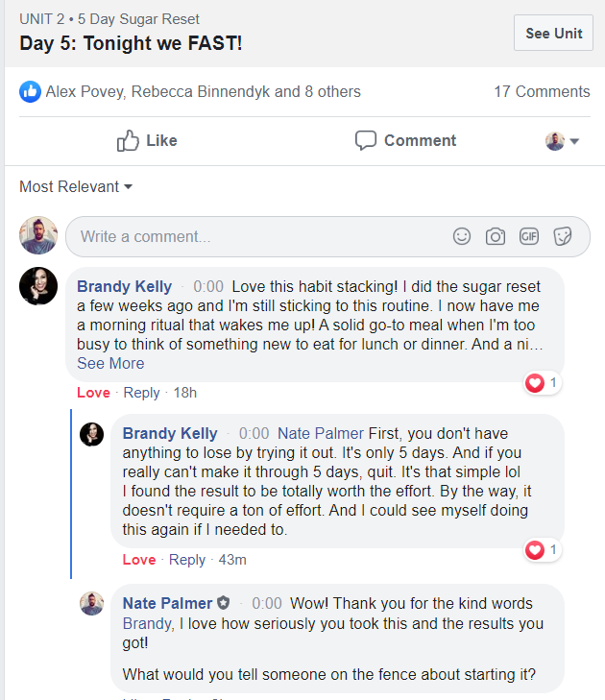
Task: Open the Most Relevant sort dropdown
Action: (76, 187)
